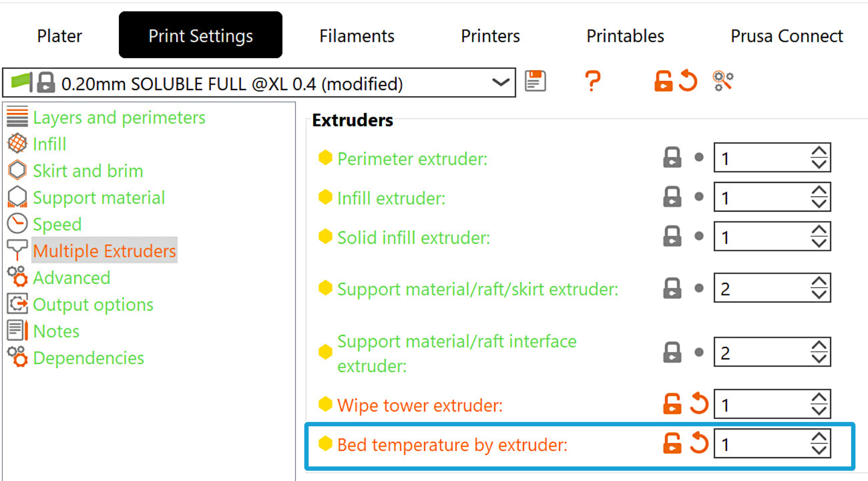Open the print profile preset dropdown

[x=500, y=83]
